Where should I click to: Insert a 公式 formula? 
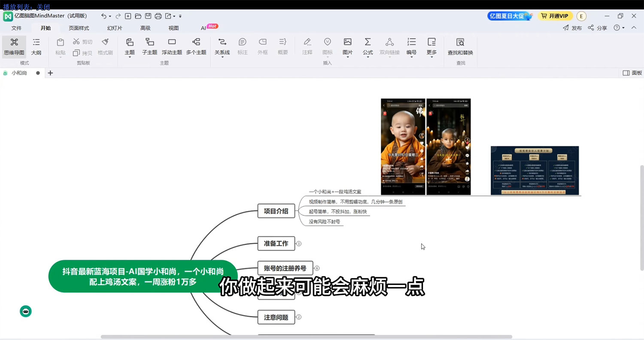coord(367,46)
